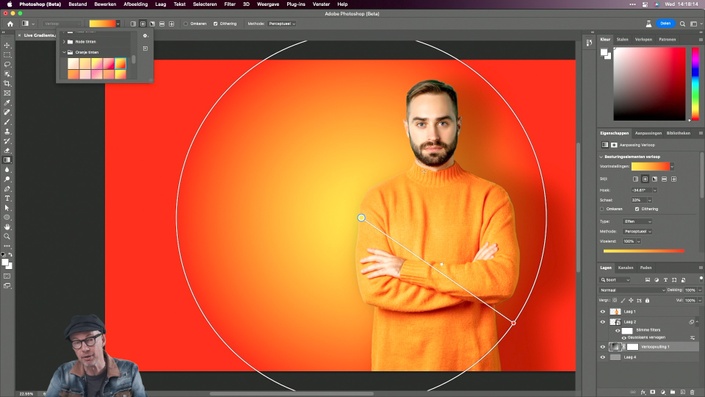Open the gradient preset settings gear

(145, 36)
